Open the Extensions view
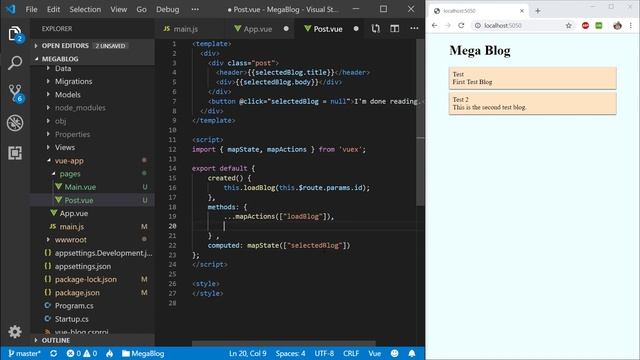640x360 pixels. pos(15,153)
